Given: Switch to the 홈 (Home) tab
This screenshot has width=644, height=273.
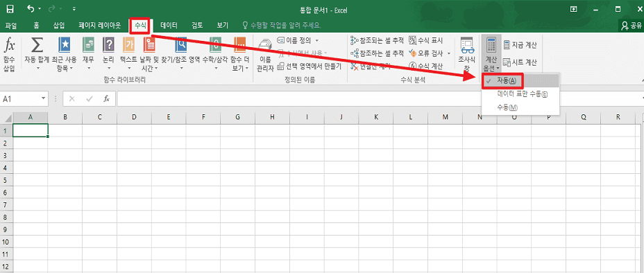Looking at the screenshot, I should click(36, 26).
